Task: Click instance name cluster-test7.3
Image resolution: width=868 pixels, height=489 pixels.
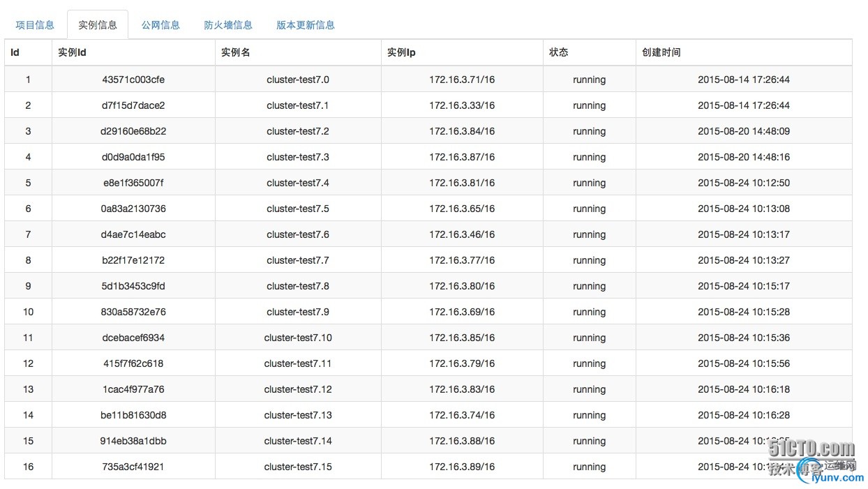Action: pyautogui.click(x=298, y=157)
